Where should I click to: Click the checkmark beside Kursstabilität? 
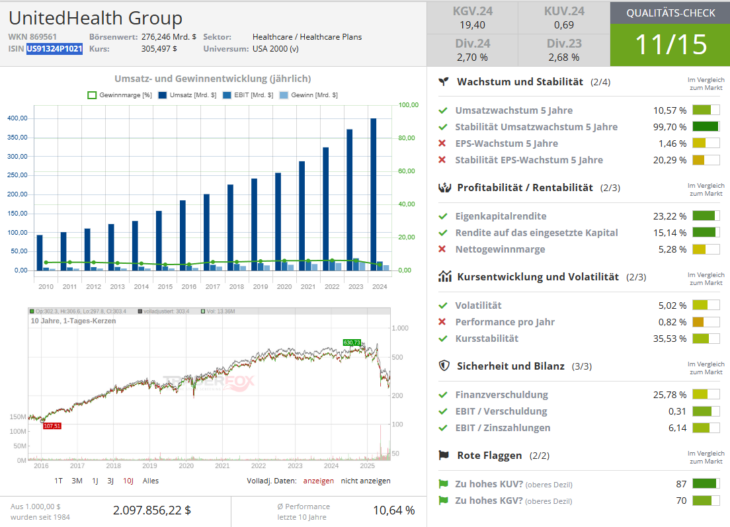(x=443, y=338)
